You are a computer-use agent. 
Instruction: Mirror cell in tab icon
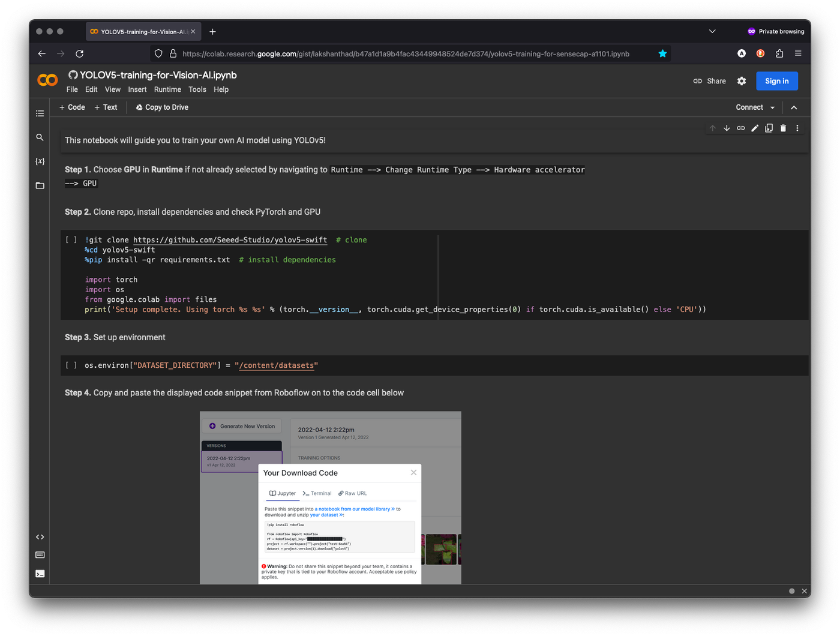(769, 128)
